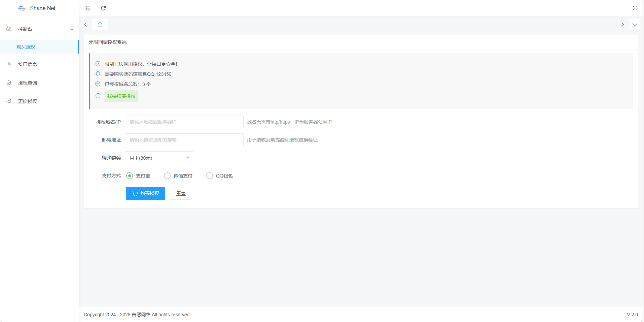Viewport: 644px width, 322px height.
Task: Open the 接口信息 menu item
Action: [x=28, y=64]
